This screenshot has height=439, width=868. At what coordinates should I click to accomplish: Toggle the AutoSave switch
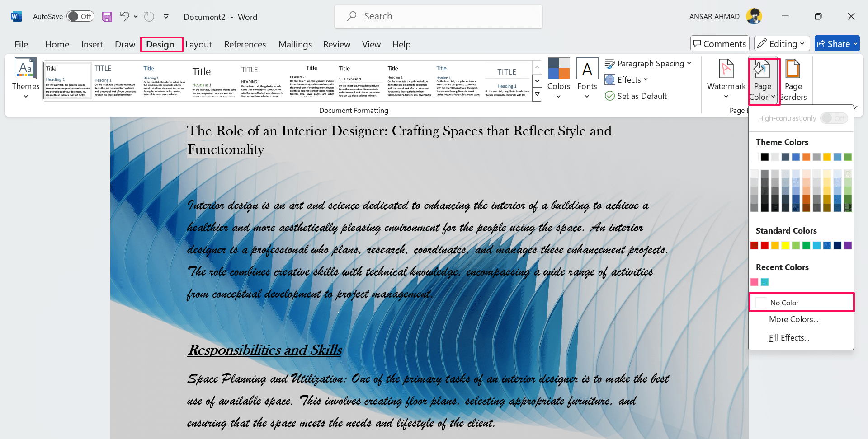[80, 17]
